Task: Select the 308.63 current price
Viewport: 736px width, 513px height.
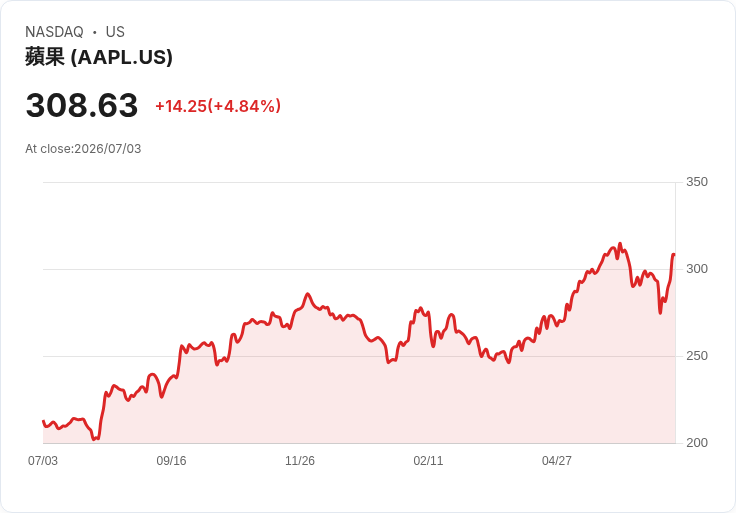Action: (82, 105)
